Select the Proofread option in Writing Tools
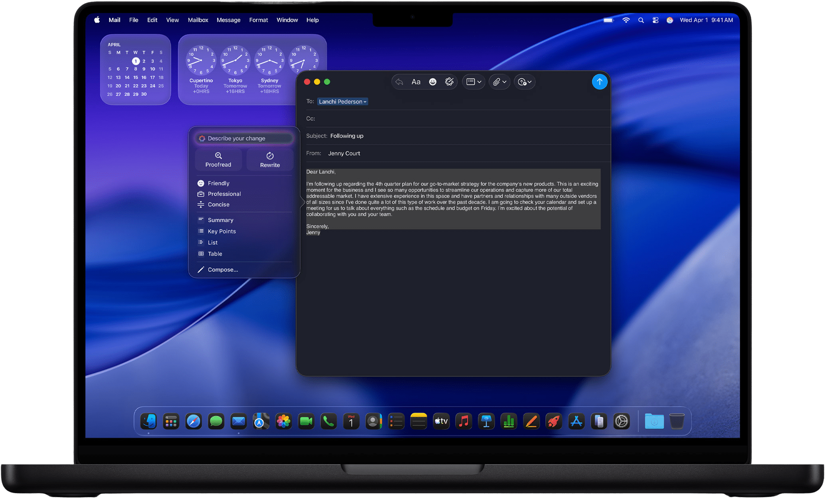The width and height of the screenshot is (825, 504). pos(218,159)
